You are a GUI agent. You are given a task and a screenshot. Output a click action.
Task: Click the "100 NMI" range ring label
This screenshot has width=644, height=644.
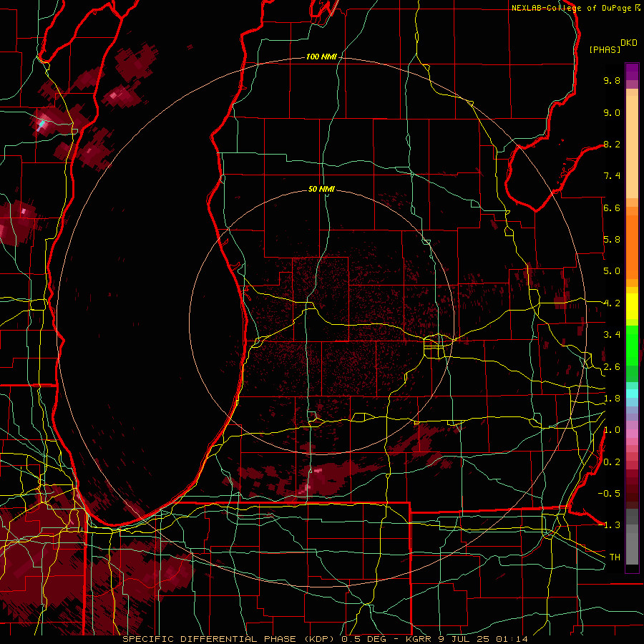(x=321, y=57)
